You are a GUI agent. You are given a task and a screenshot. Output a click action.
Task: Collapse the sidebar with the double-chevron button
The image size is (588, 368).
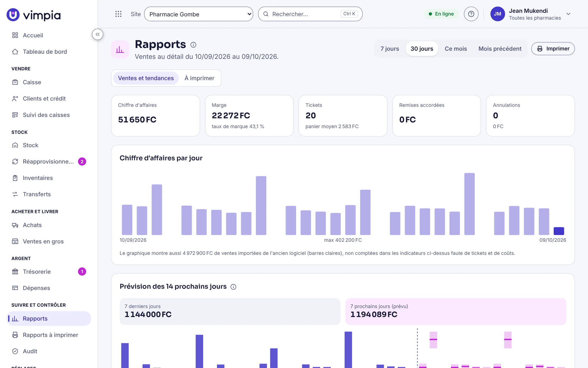click(97, 34)
